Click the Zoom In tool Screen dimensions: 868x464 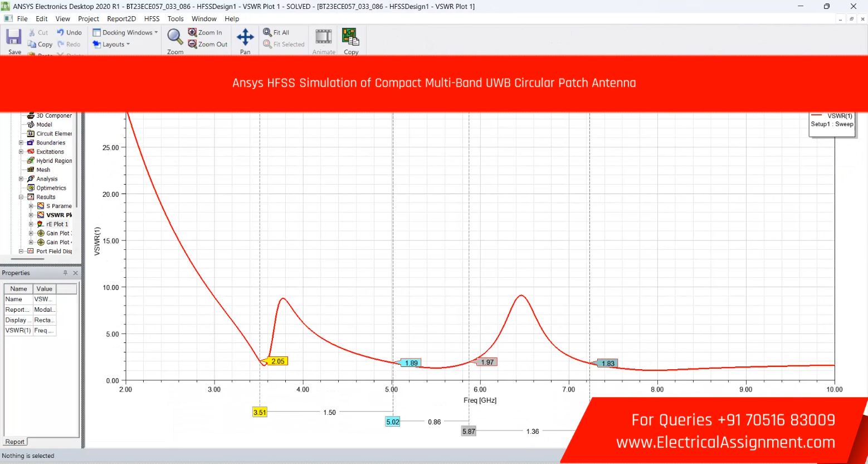pyautogui.click(x=205, y=32)
